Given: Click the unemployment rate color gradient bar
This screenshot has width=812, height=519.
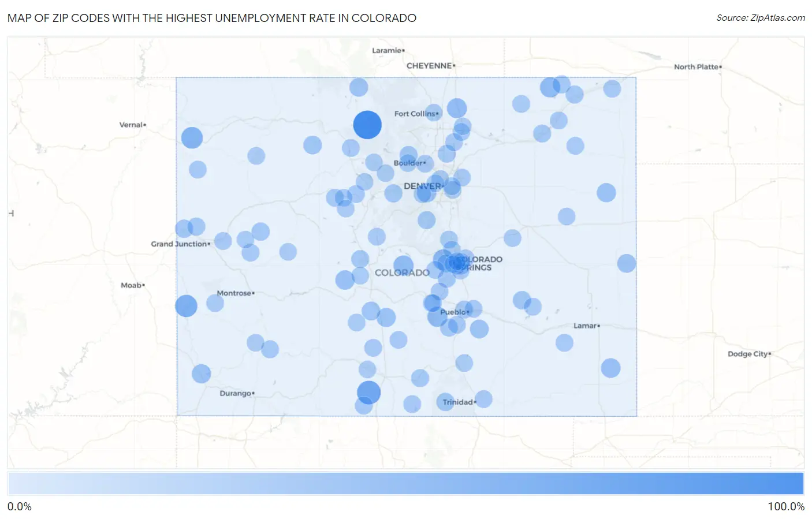Looking at the screenshot, I should tap(406, 484).
